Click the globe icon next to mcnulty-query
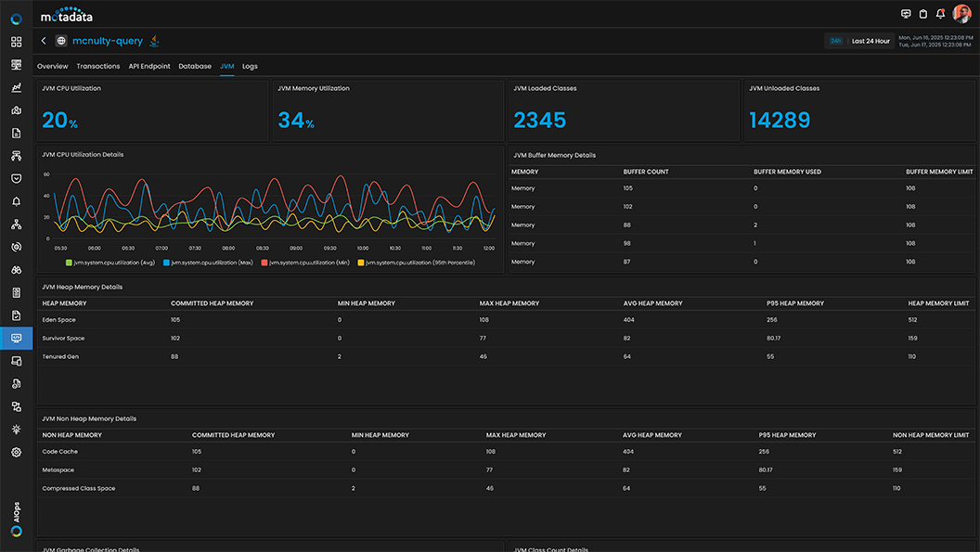Image resolution: width=980 pixels, height=552 pixels. 61,41
